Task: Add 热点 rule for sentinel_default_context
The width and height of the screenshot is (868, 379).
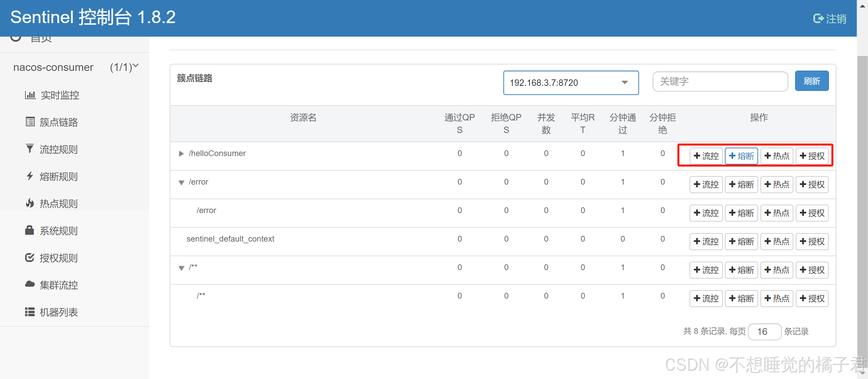Action: coord(777,242)
